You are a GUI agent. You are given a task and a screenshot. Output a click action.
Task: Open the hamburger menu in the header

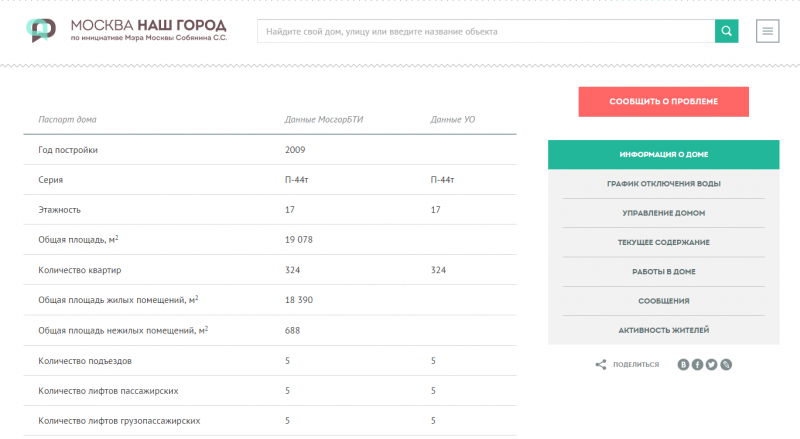[x=767, y=31]
